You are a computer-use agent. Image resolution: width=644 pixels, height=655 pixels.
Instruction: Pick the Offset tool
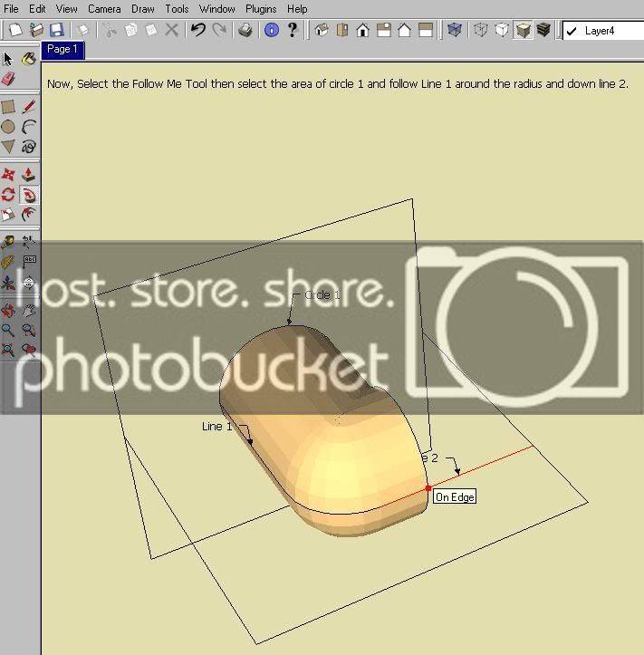tap(28, 215)
